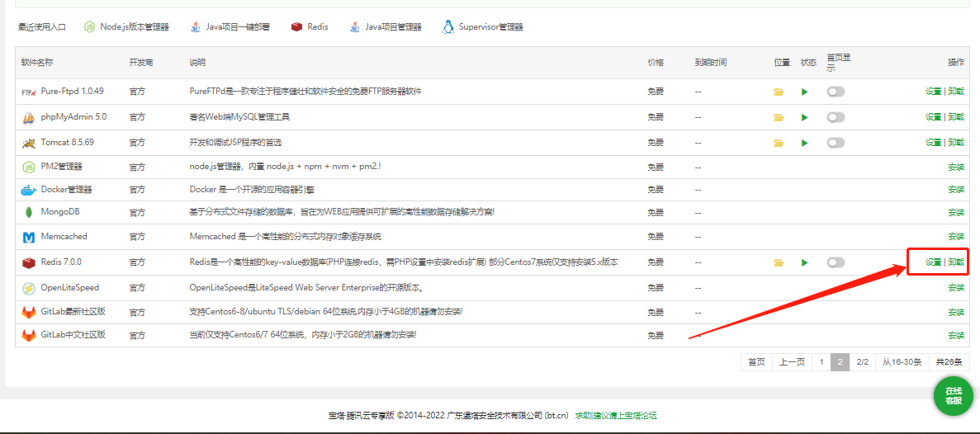Uninstall Pure-Ftpd 1.0.49
Screen dimensions: 980x434
tap(955, 92)
